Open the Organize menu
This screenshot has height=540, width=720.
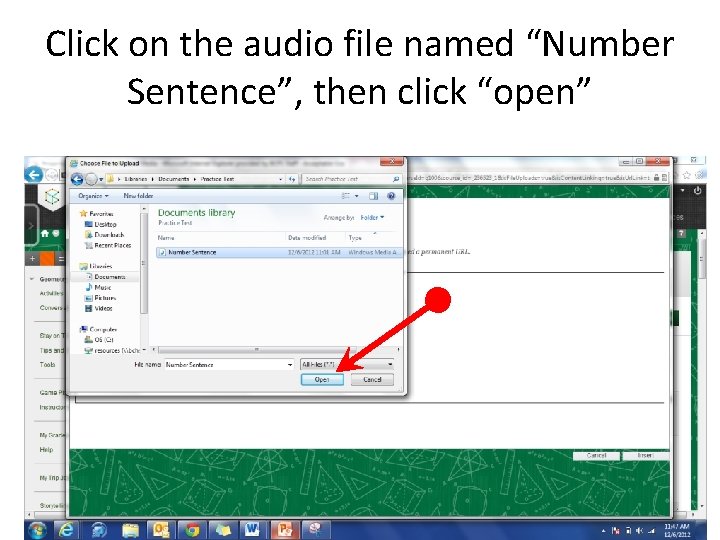click(x=93, y=196)
